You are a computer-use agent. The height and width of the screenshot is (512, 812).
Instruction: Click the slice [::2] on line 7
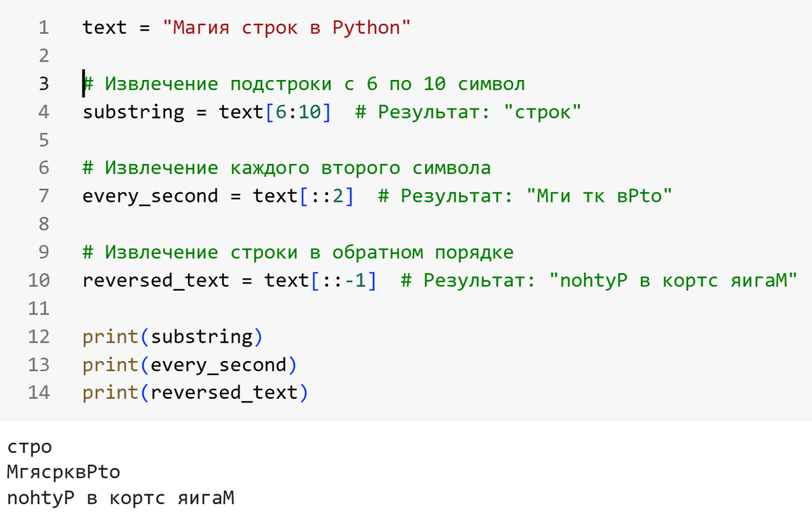coord(327,196)
